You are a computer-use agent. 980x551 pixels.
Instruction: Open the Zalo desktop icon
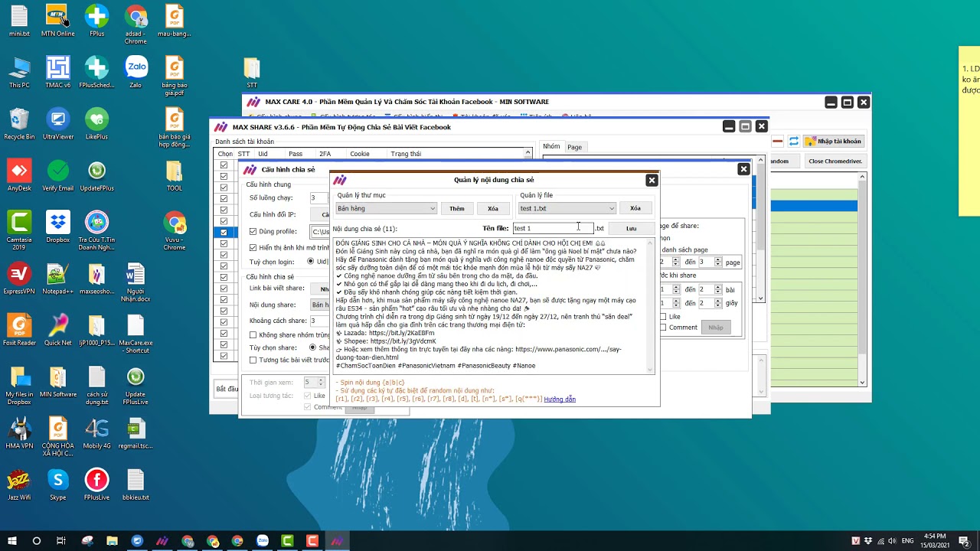click(x=136, y=71)
